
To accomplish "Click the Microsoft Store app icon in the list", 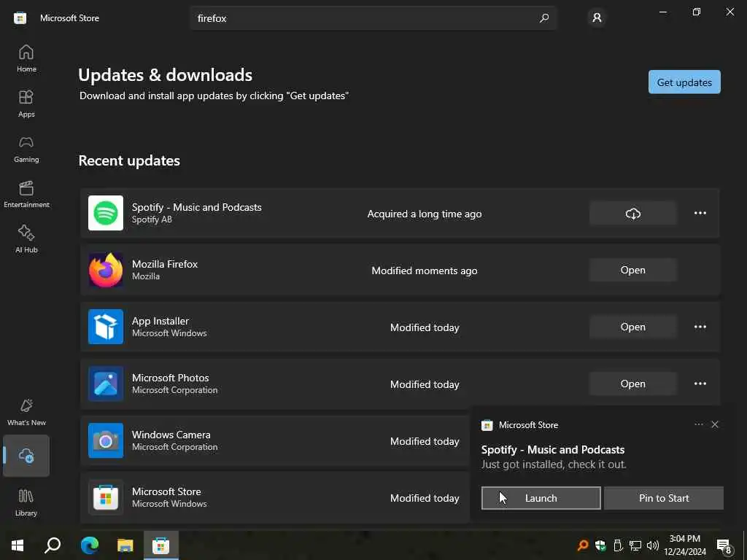I will click(x=106, y=497).
